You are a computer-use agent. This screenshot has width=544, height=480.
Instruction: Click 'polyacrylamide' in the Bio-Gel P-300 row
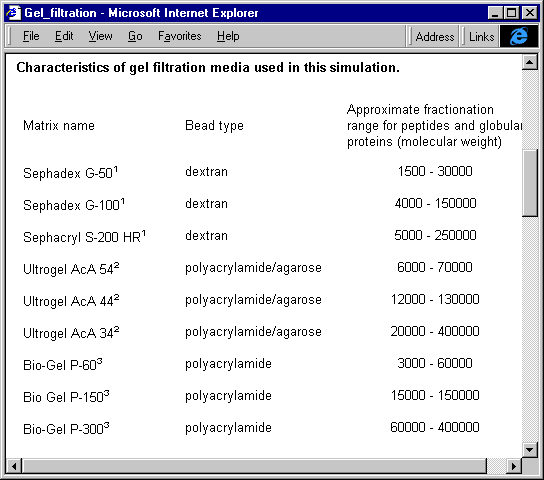(x=228, y=428)
